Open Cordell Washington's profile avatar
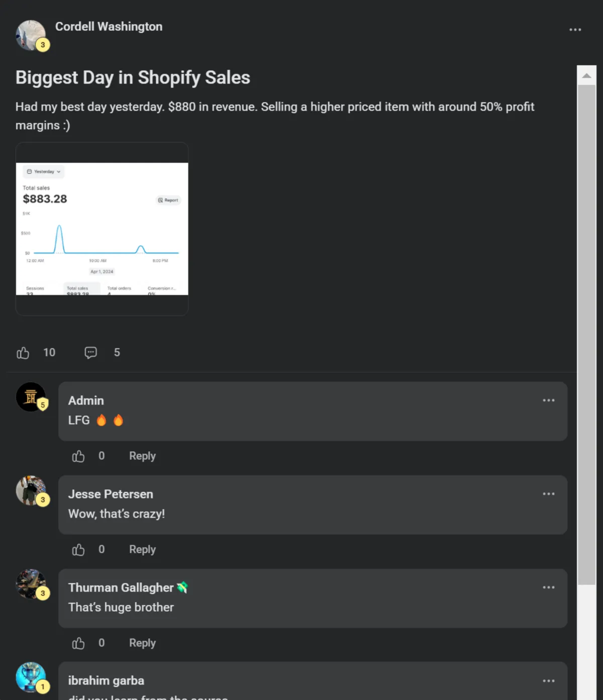The height and width of the screenshot is (700, 603). (31, 35)
